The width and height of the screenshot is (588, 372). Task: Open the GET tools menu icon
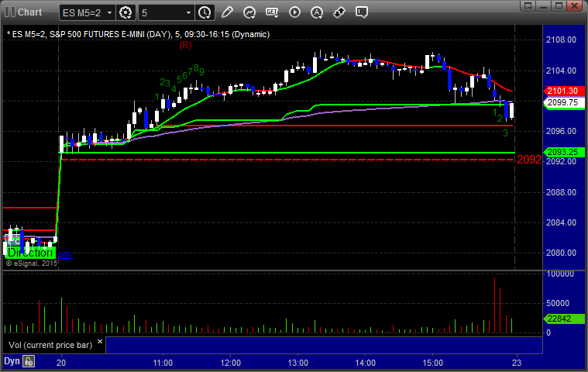coord(272,12)
